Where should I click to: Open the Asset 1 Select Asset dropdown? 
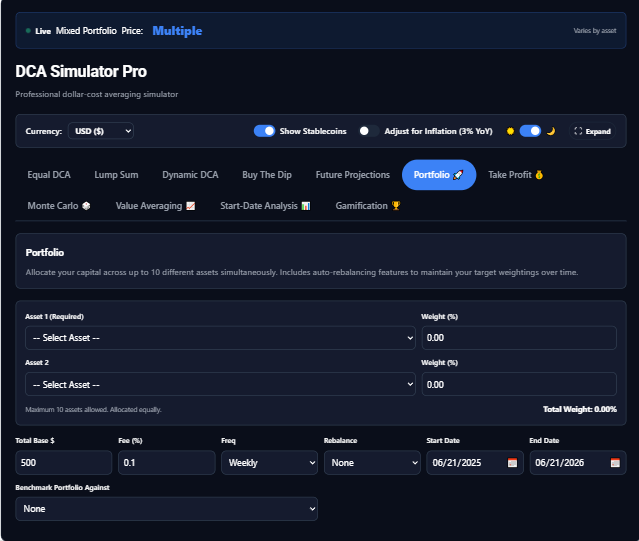tap(220, 338)
